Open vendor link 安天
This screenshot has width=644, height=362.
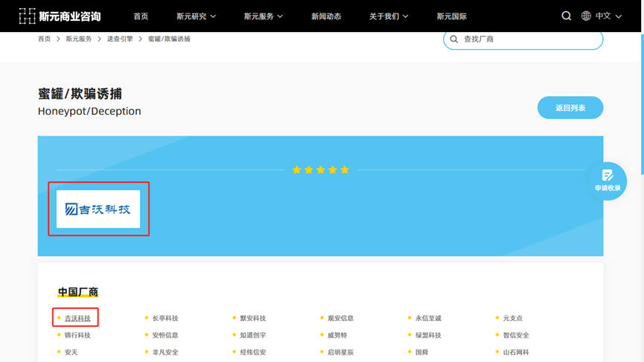[71, 352]
